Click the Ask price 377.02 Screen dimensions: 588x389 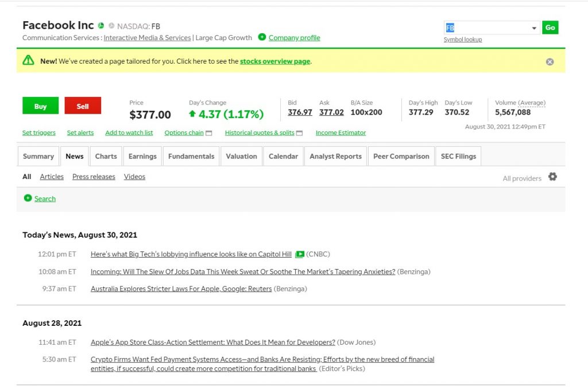(331, 112)
